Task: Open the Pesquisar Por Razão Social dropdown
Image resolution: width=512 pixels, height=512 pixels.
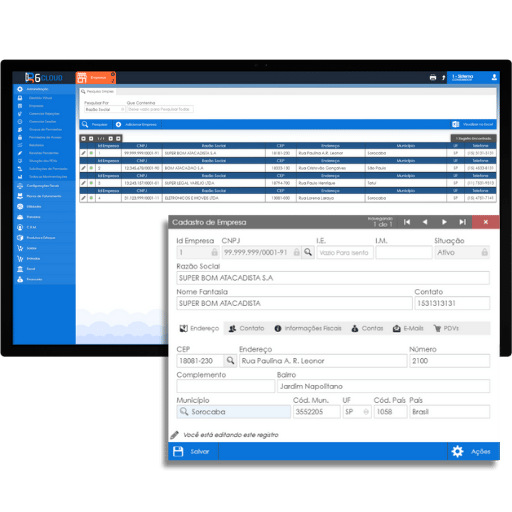Action: tap(105, 109)
